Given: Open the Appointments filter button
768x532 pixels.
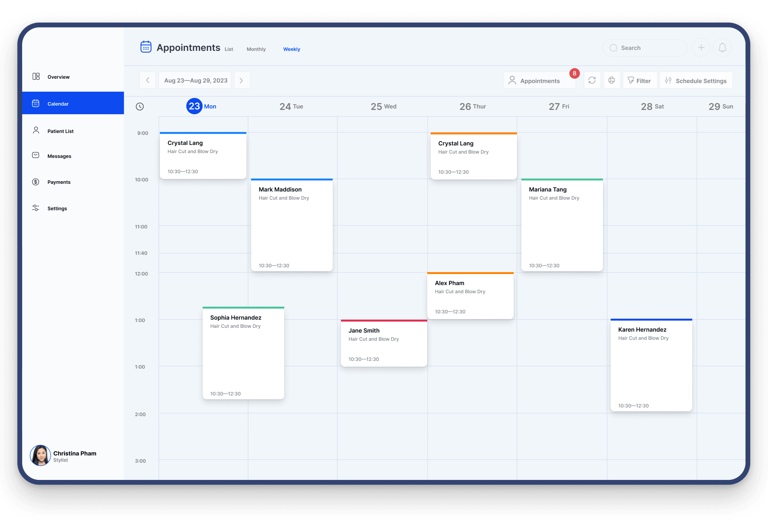Looking at the screenshot, I should [x=539, y=80].
